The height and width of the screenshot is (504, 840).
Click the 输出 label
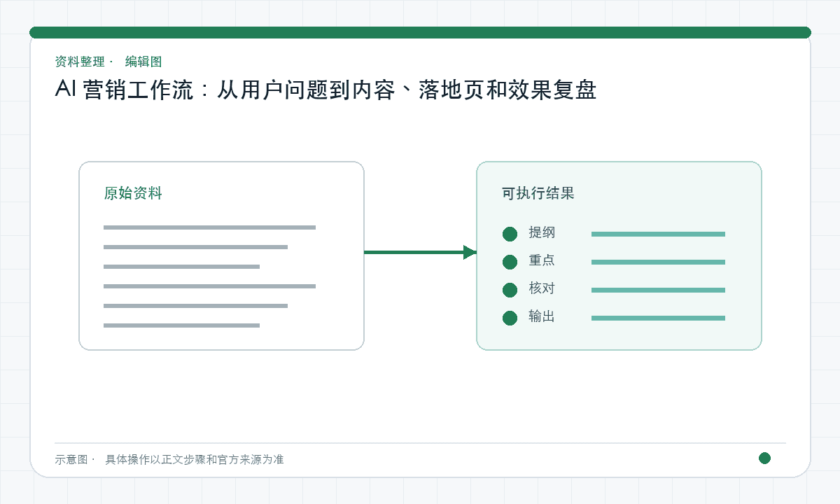click(x=542, y=316)
